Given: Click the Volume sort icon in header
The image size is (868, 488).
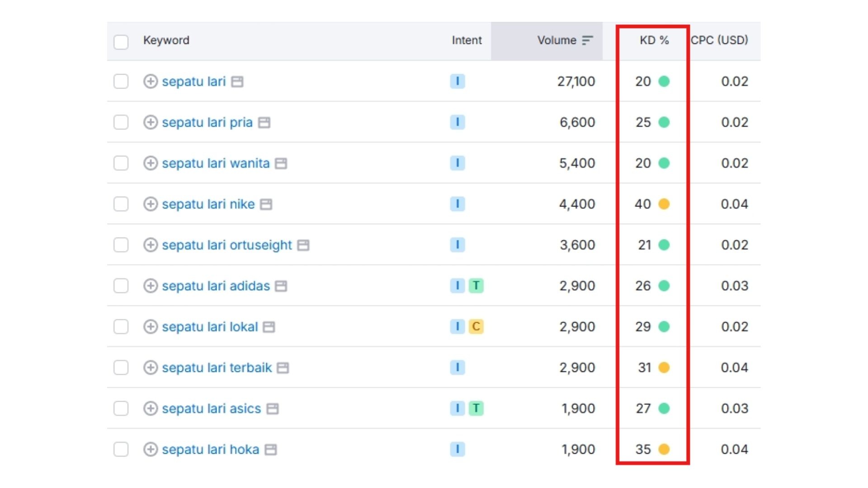Looking at the screenshot, I should tap(587, 41).
